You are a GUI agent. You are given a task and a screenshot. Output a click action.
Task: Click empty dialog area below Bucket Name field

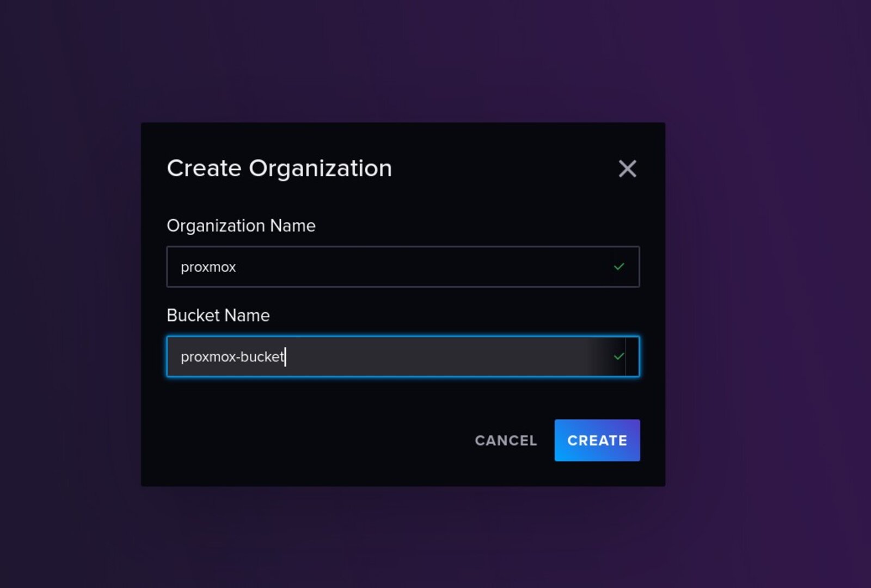tap(403, 397)
